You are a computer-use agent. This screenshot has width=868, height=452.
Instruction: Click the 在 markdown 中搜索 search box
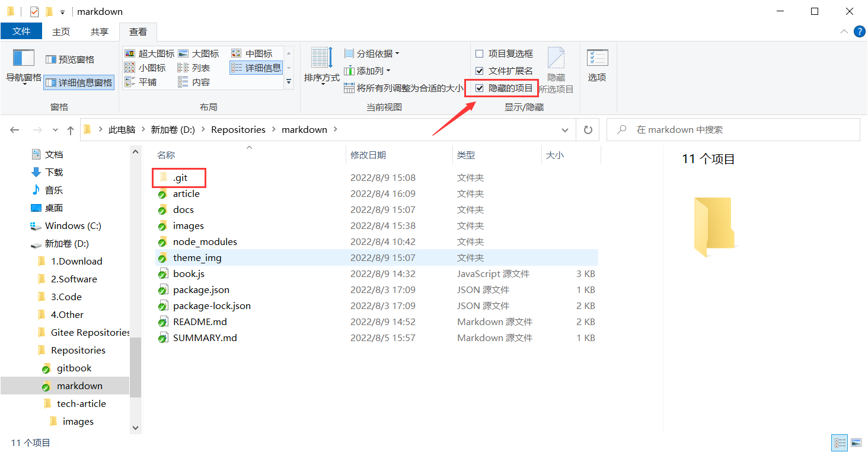pos(733,129)
